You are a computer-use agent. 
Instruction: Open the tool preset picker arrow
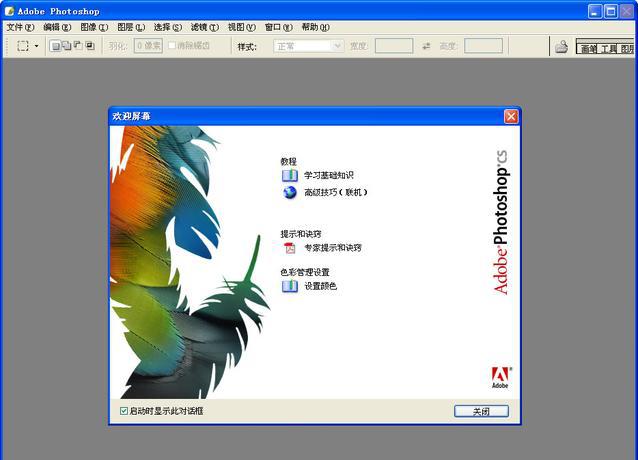tap(37, 46)
